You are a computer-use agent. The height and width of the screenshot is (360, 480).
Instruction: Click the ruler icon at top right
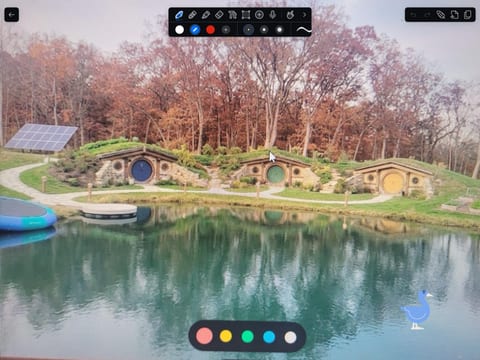tap(441, 15)
